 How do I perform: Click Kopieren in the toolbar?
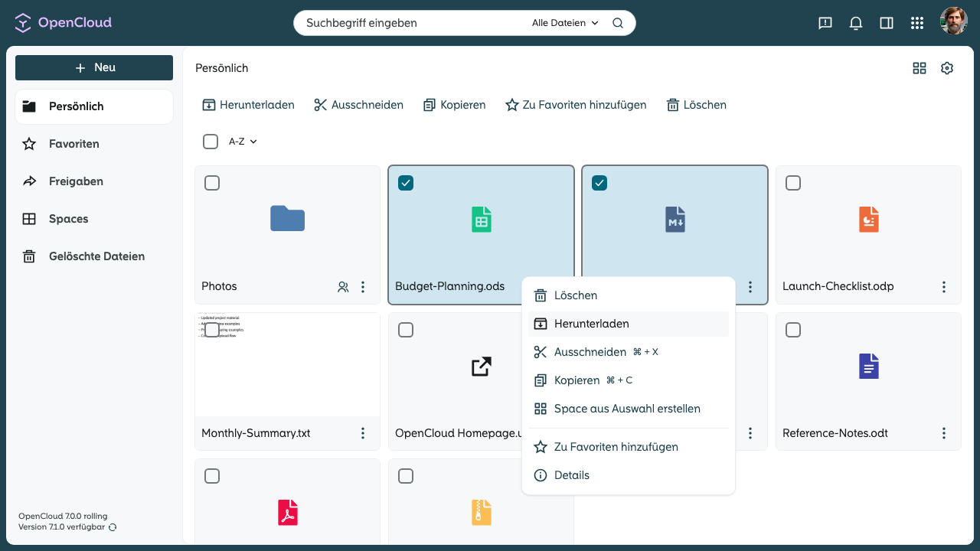coord(454,105)
